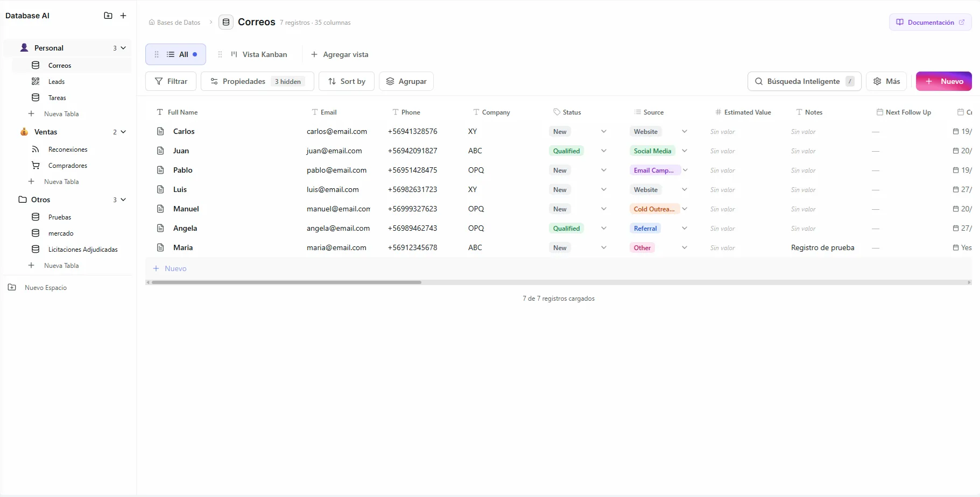Open Juan record document icon
Viewport: 980px width, 497px height.
pos(160,151)
